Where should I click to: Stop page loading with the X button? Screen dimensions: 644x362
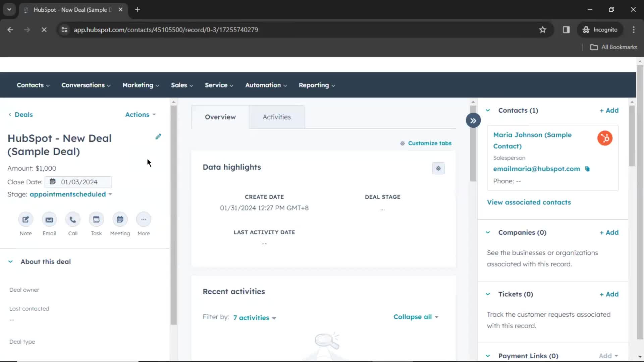click(44, 29)
